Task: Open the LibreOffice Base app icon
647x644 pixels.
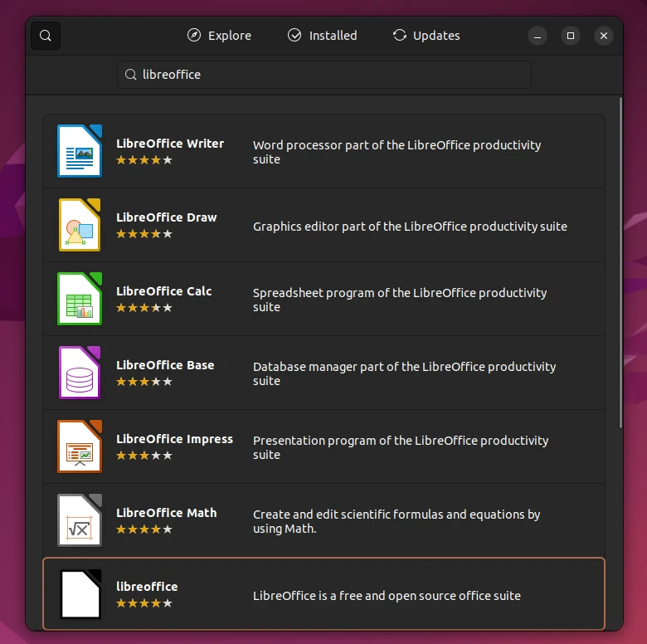Action: point(80,373)
